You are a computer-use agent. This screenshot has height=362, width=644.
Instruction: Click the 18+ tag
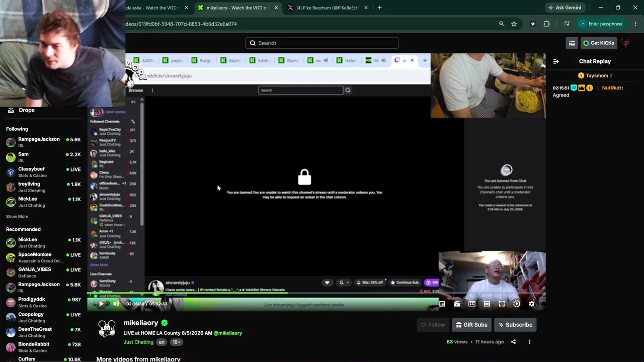176,342
